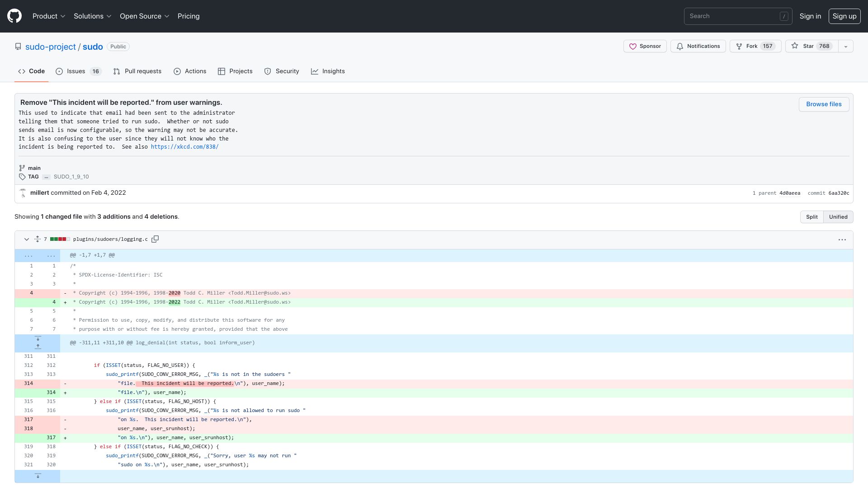Sponsor the project with heart button
Viewport: 868px width, 488px height.
click(x=645, y=46)
